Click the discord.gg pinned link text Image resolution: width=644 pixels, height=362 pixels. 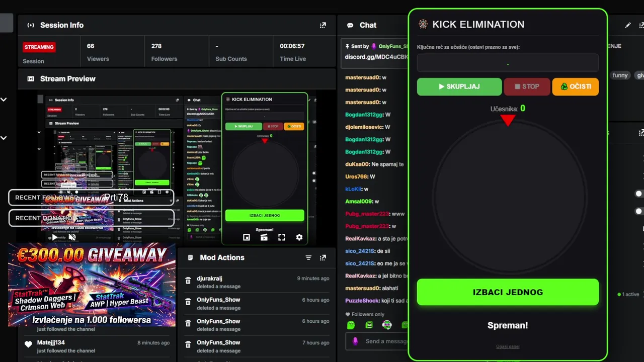(376, 57)
